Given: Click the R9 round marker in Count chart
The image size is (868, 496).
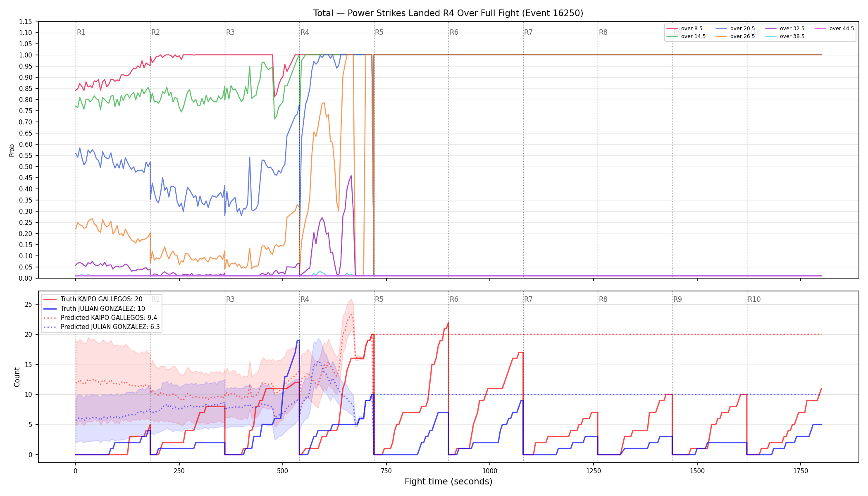Looking at the screenshot, I should click(x=677, y=299).
